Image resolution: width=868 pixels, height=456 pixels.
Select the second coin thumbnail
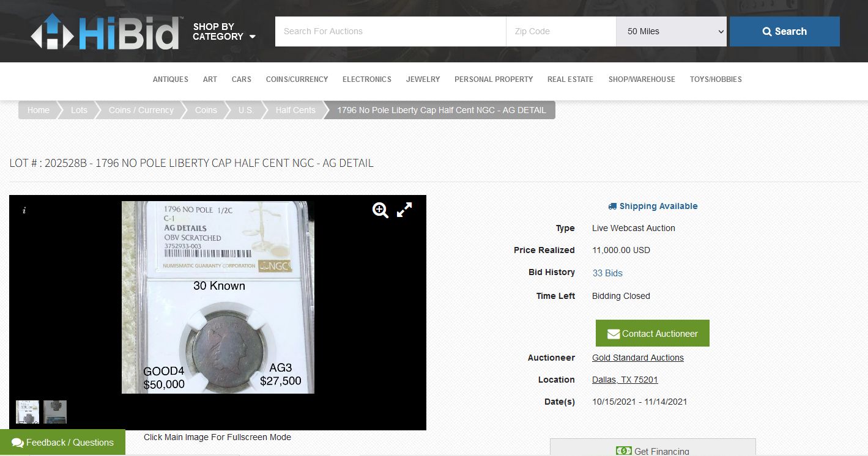point(55,412)
